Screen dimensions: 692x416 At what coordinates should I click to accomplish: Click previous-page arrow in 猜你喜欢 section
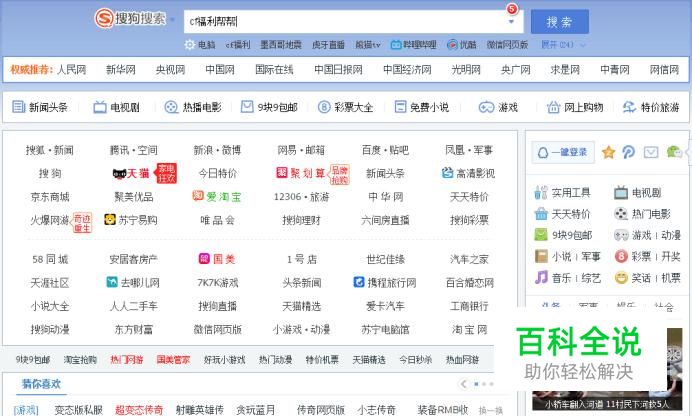463,384
